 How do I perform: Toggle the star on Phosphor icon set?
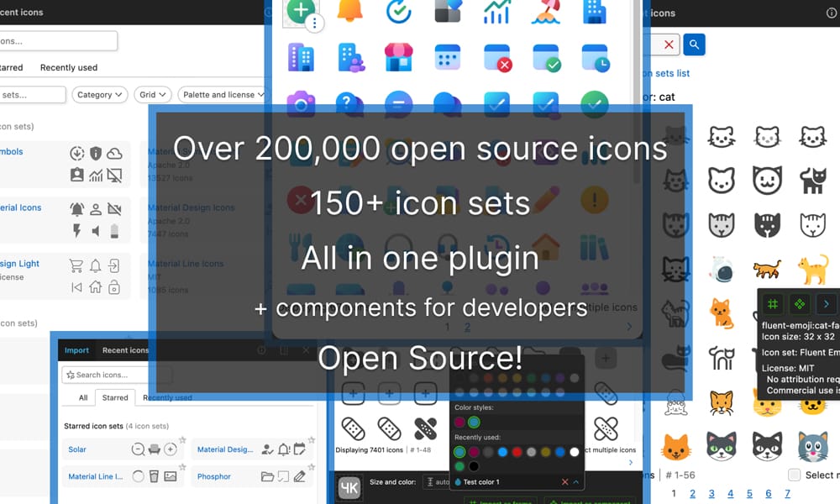click(x=312, y=466)
